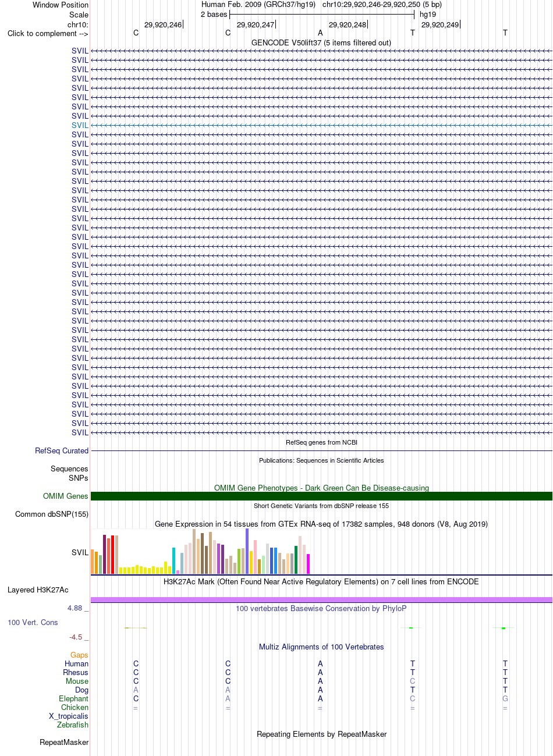This screenshot has height=756, width=553.
Task: Click the GENCODE V50lift37 track title
Action: point(321,43)
